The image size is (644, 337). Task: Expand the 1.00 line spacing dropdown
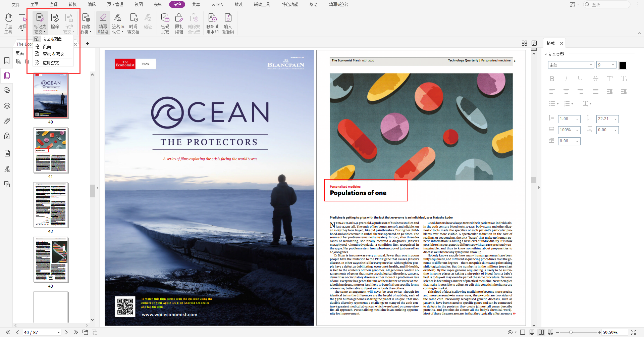pos(577,119)
